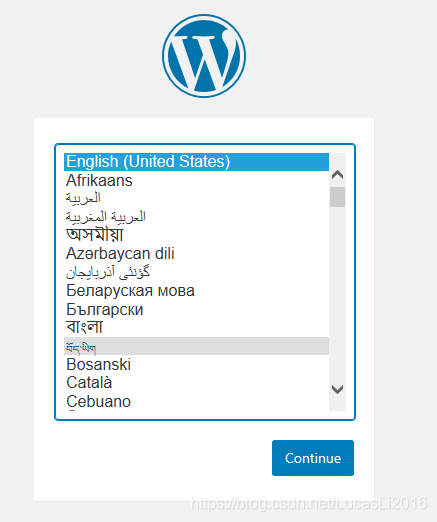Select Català from the language list
This screenshot has height=522, width=437.
click(196, 383)
